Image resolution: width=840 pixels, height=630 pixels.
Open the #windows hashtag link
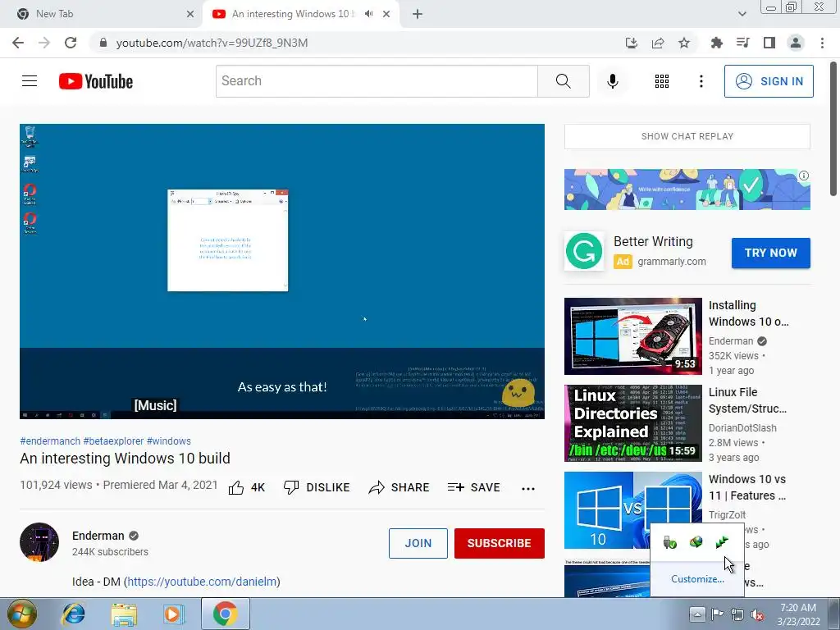[169, 441]
